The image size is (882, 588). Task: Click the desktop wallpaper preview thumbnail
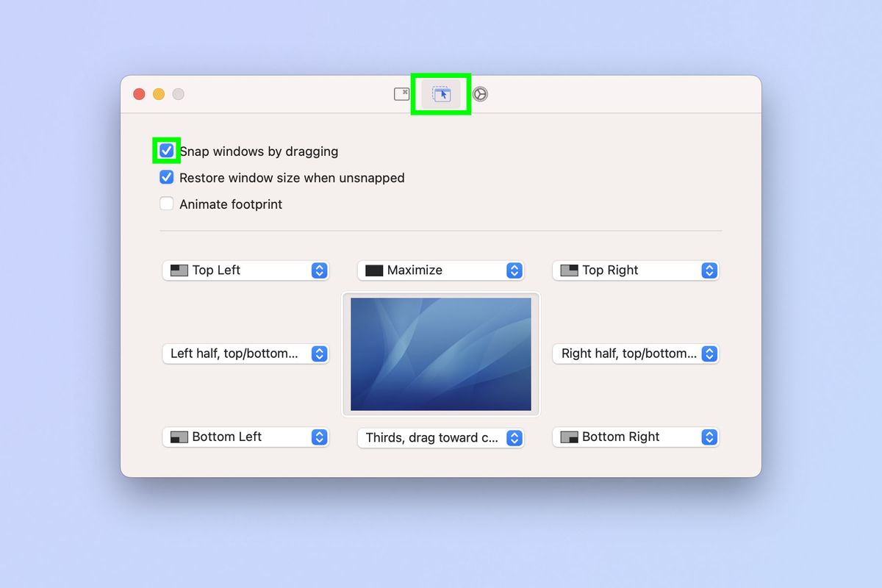(440, 353)
